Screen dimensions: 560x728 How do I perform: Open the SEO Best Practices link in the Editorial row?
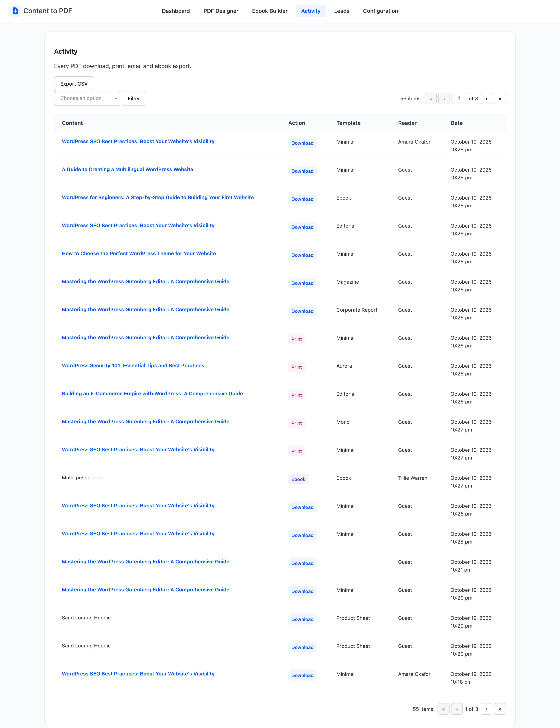pos(138,225)
